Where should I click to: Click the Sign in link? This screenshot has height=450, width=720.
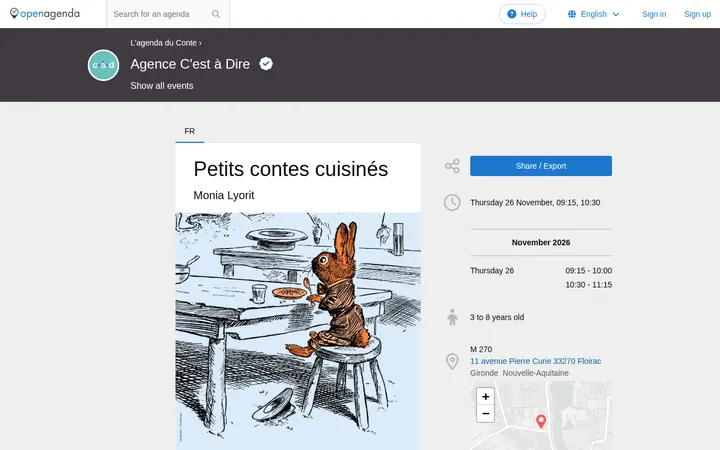coord(654,14)
